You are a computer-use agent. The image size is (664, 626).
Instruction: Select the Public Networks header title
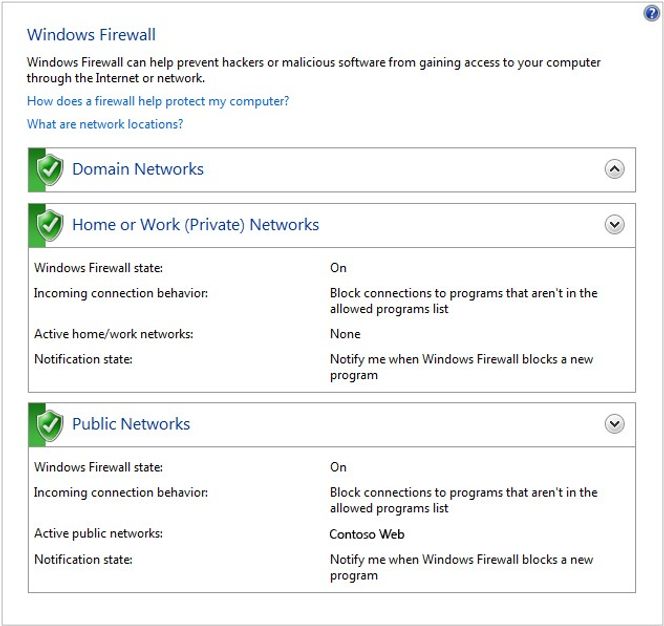(131, 424)
